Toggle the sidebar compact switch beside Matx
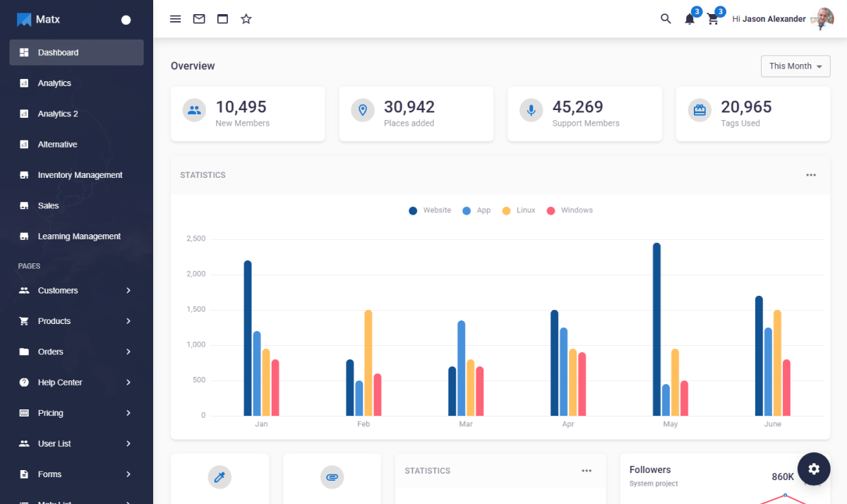 pyautogui.click(x=126, y=20)
